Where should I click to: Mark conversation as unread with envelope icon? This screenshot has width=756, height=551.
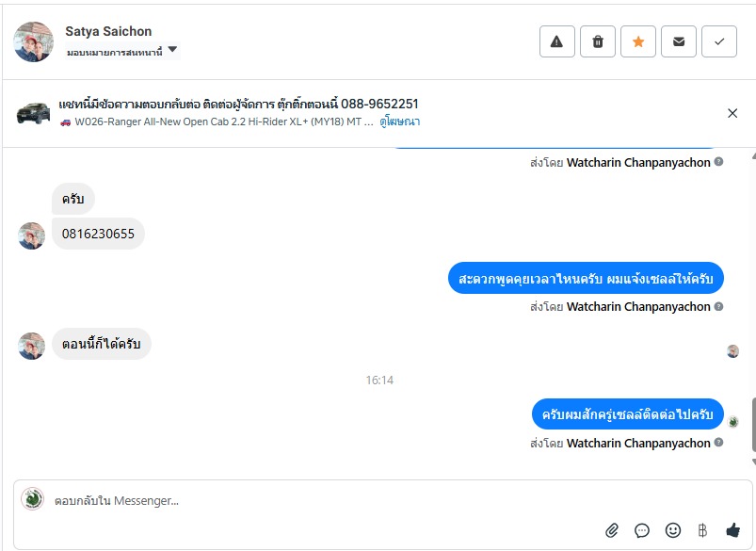(x=679, y=41)
